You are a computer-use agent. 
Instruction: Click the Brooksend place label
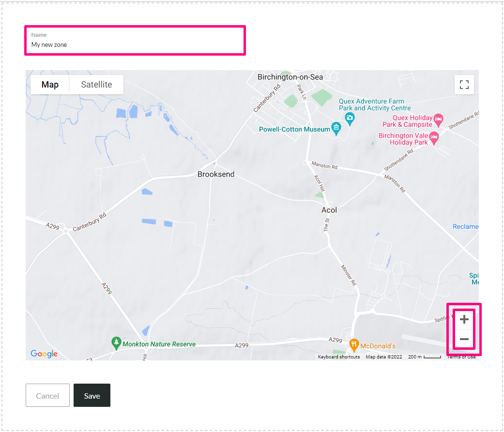[x=215, y=175]
